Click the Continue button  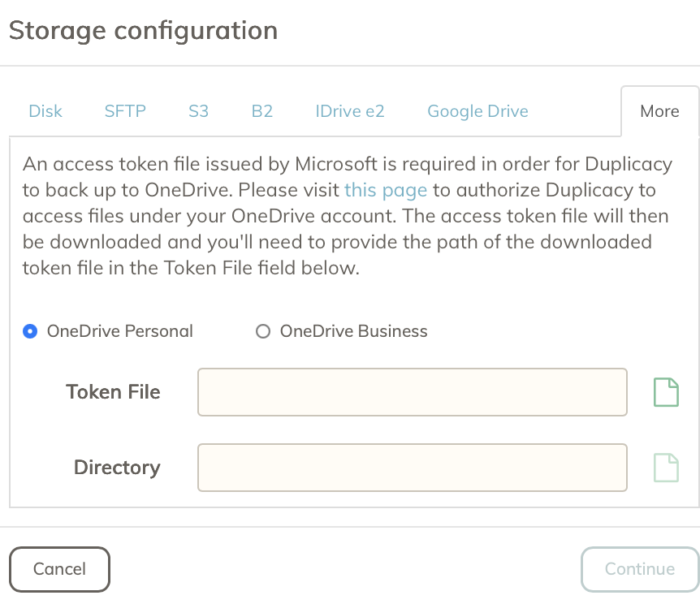[639, 569]
